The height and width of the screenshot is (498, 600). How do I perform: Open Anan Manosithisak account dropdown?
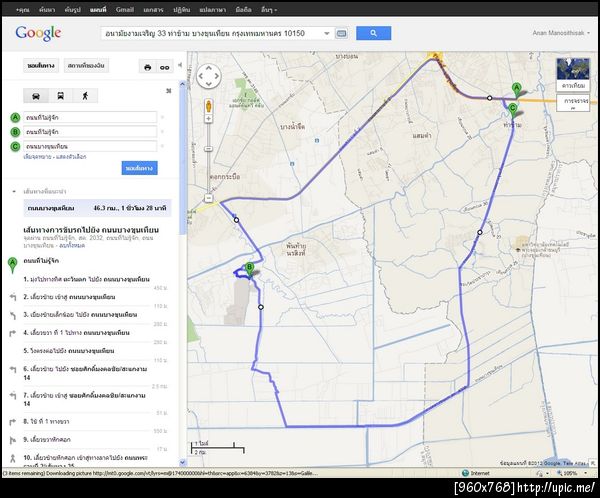click(x=561, y=33)
